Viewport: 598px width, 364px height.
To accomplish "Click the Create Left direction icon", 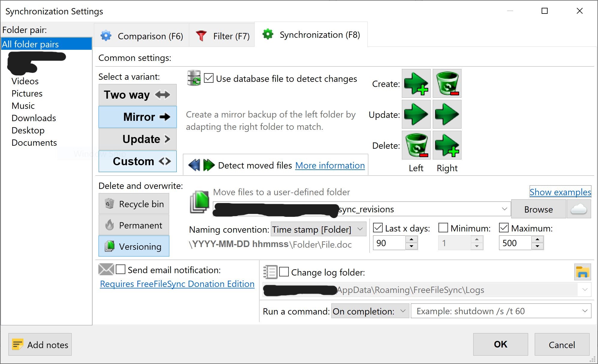I will [x=416, y=83].
